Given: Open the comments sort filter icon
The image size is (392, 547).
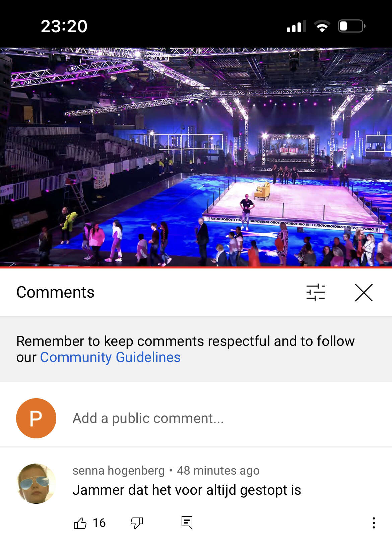Looking at the screenshot, I should [x=316, y=292].
